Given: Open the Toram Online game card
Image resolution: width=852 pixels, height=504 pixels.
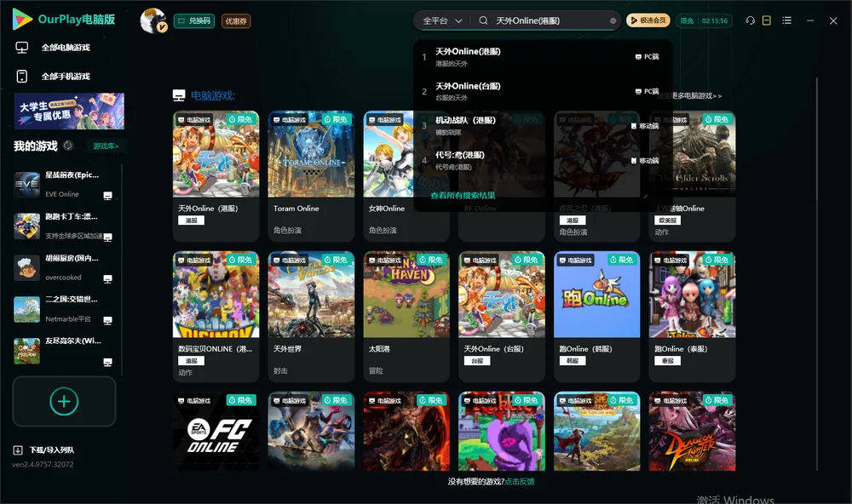Looking at the screenshot, I should tap(311, 176).
